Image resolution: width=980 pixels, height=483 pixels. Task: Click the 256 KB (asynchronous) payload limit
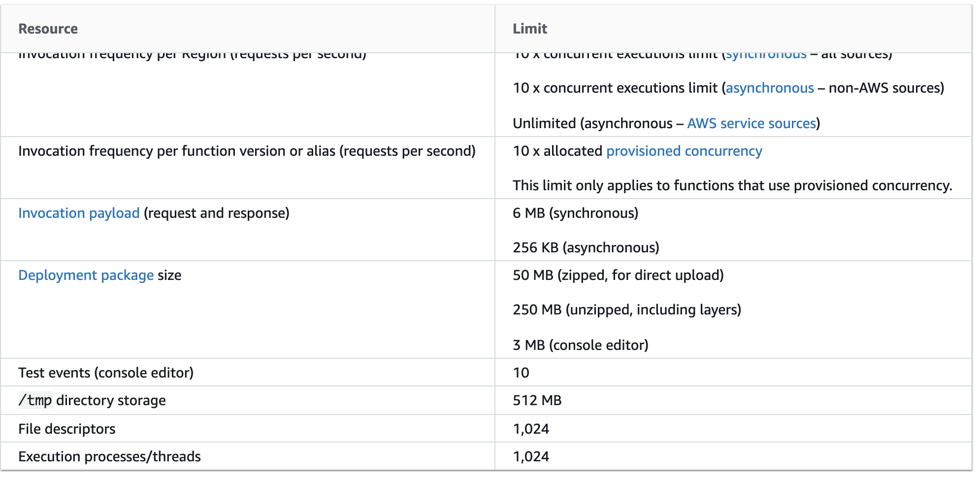586,247
